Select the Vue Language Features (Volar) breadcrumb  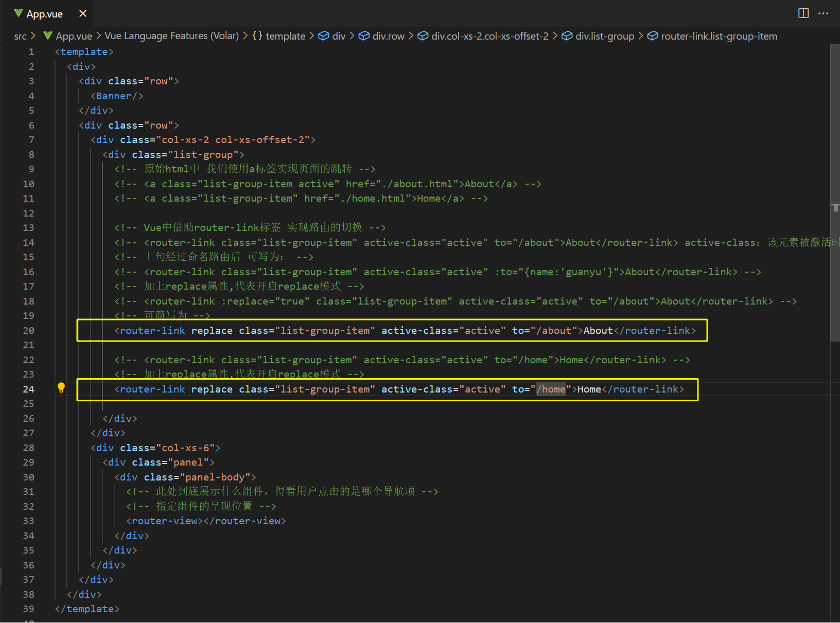tap(171, 36)
